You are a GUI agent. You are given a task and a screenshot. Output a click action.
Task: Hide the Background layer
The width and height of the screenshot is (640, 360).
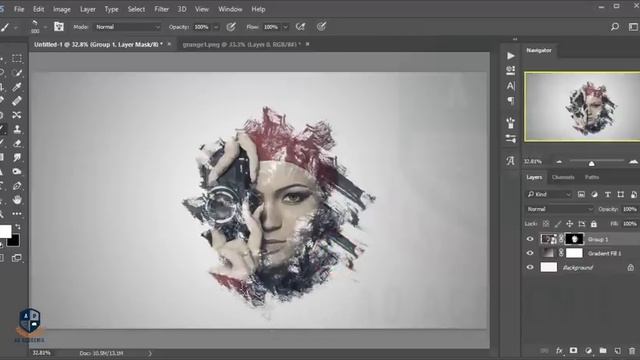[x=530, y=267]
